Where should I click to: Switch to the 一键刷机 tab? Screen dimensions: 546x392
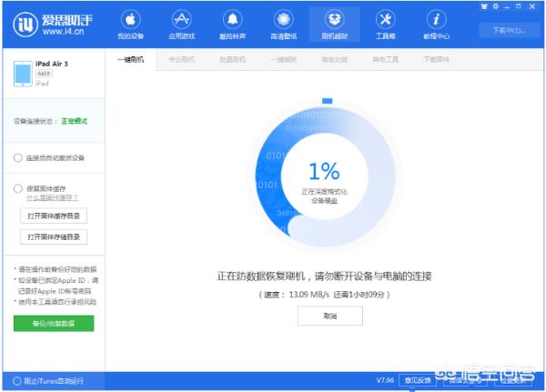130,59
